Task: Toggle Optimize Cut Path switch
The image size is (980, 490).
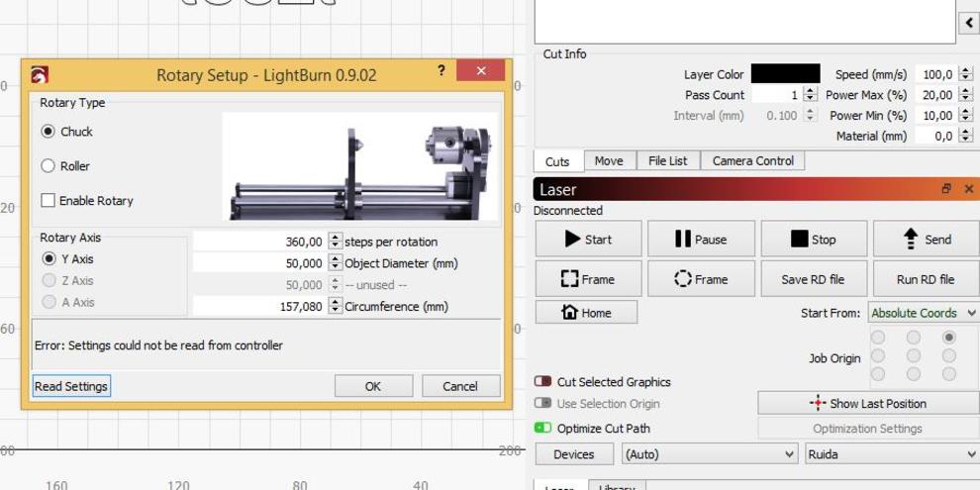Action: (543, 428)
